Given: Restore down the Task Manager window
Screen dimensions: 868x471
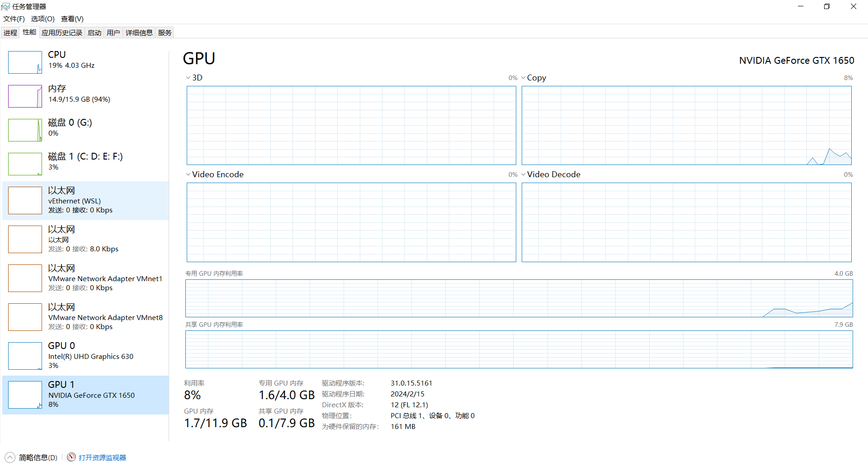Looking at the screenshot, I should [827, 6].
